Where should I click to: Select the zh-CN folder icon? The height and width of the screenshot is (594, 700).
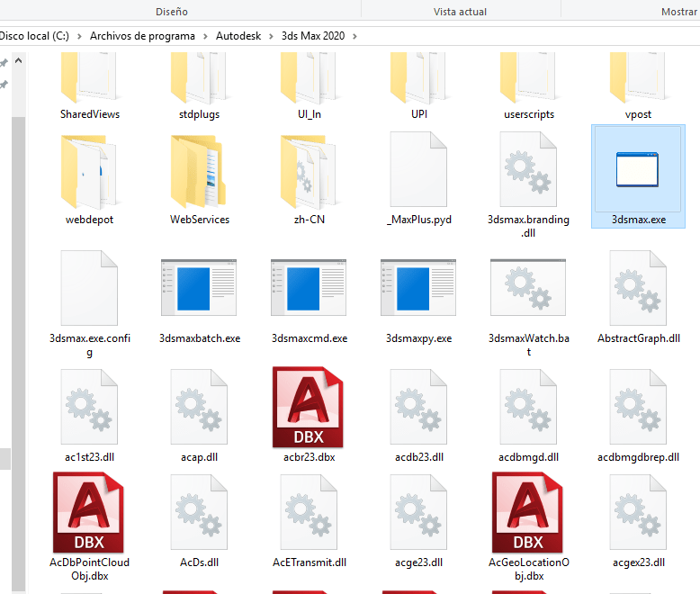tap(309, 173)
